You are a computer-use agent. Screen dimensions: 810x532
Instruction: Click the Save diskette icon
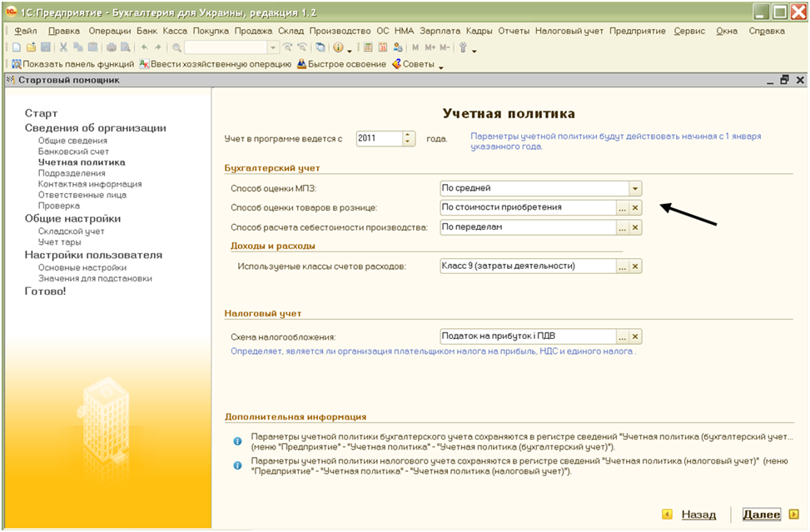click(46, 47)
